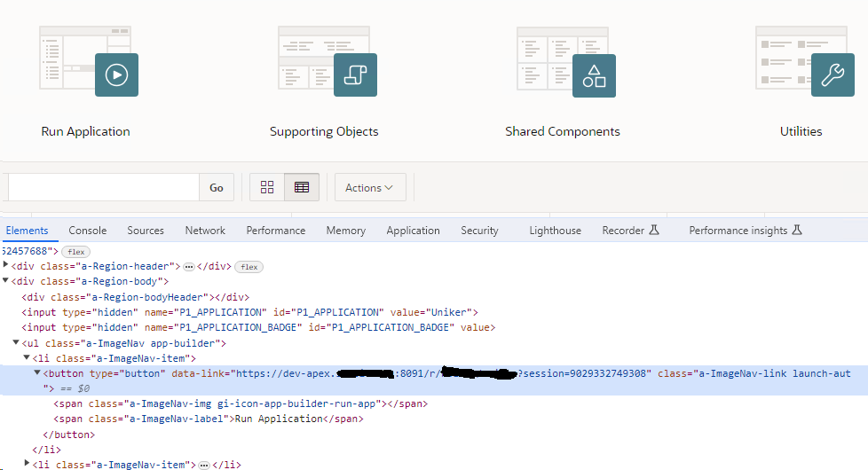Screen dimensions: 868x470
Task: Open the Actions dropdown menu
Action: click(369, 187)
